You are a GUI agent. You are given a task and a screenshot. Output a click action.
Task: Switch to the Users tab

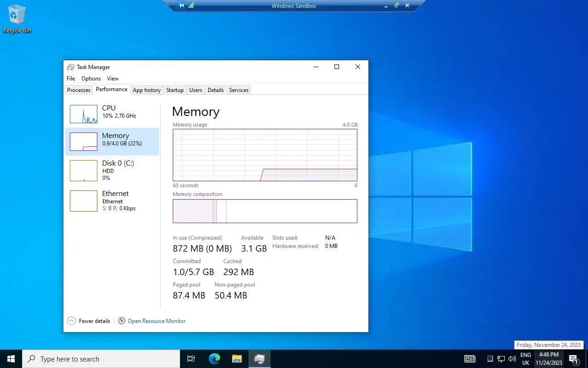coord(196,90)
